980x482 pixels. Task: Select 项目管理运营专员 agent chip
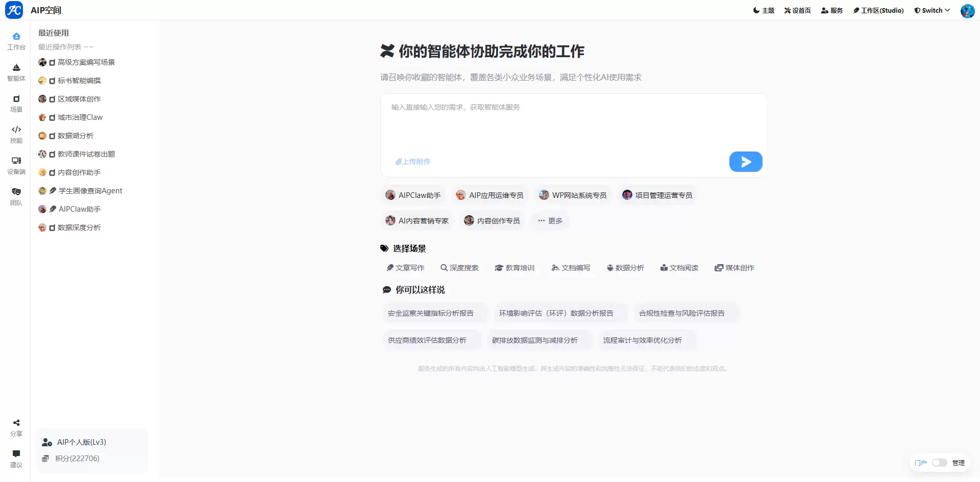[657, 195]
